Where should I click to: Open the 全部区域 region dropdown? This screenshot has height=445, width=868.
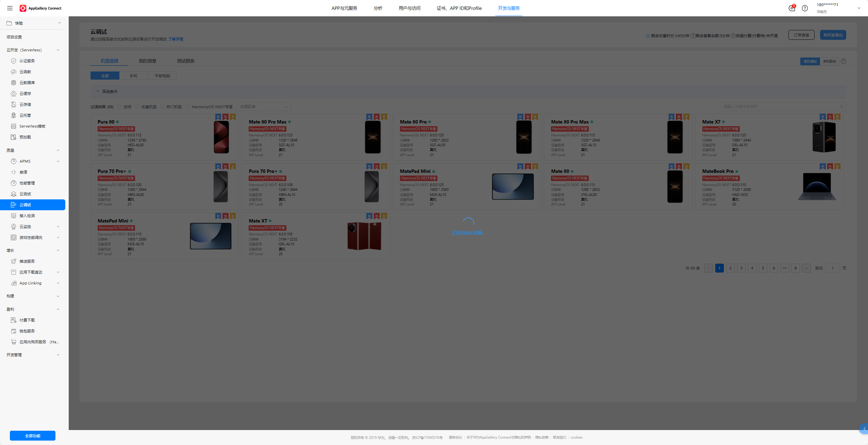264,107
